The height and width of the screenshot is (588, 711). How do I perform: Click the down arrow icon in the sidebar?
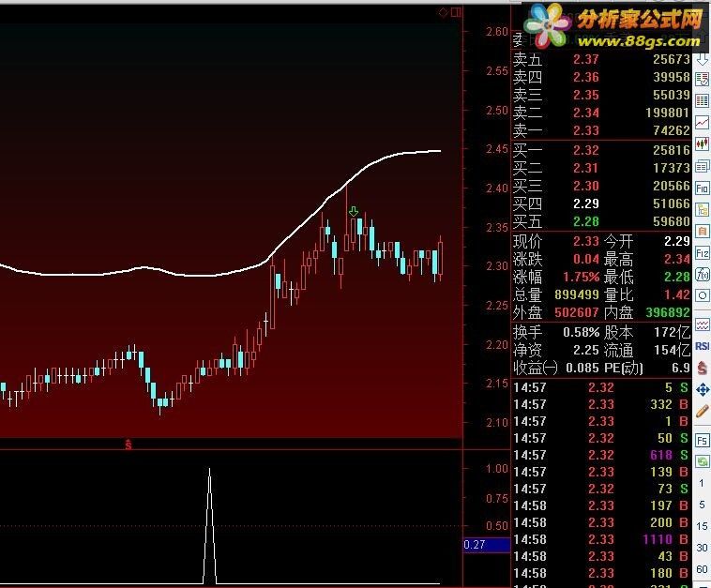coord(702,59)
